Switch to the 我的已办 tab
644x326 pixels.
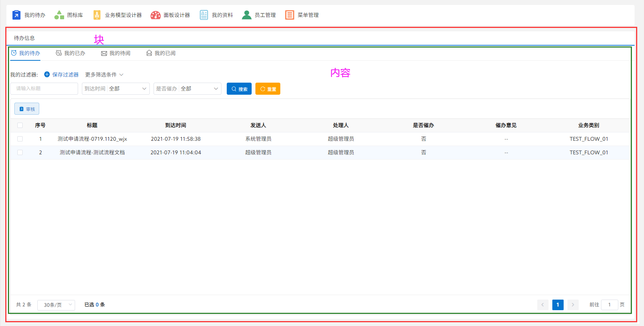coord(71,53)
